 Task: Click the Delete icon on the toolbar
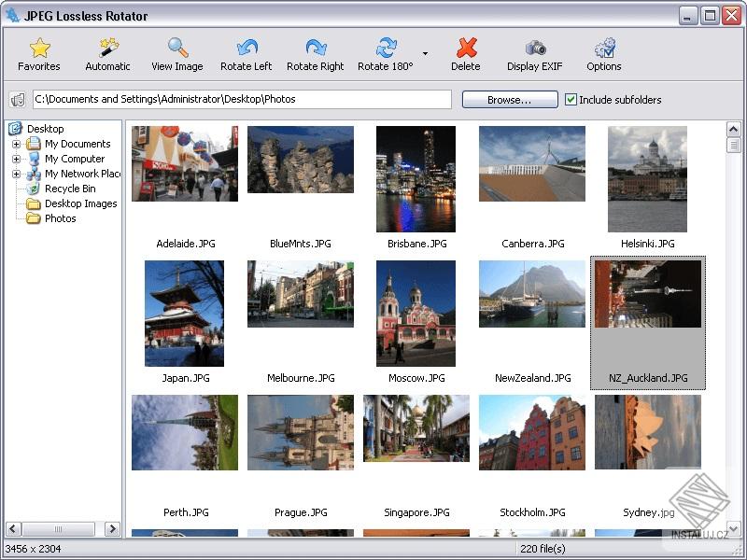(466, 49)
